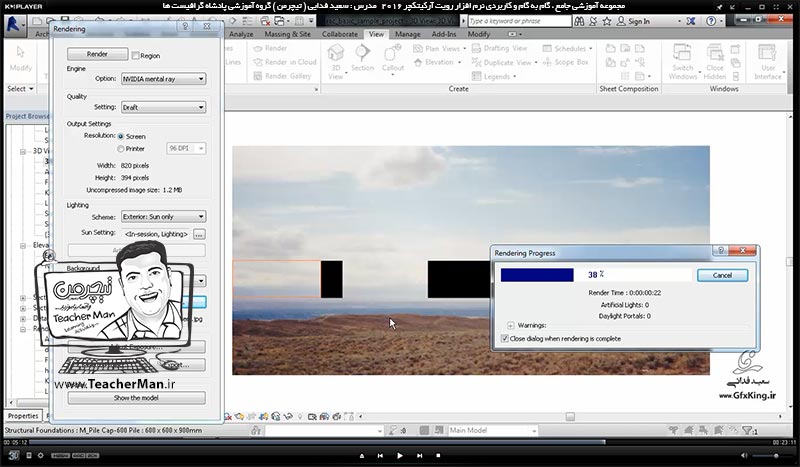Click the KMPlayer play button
800x467 pixels.
(399, 456)
